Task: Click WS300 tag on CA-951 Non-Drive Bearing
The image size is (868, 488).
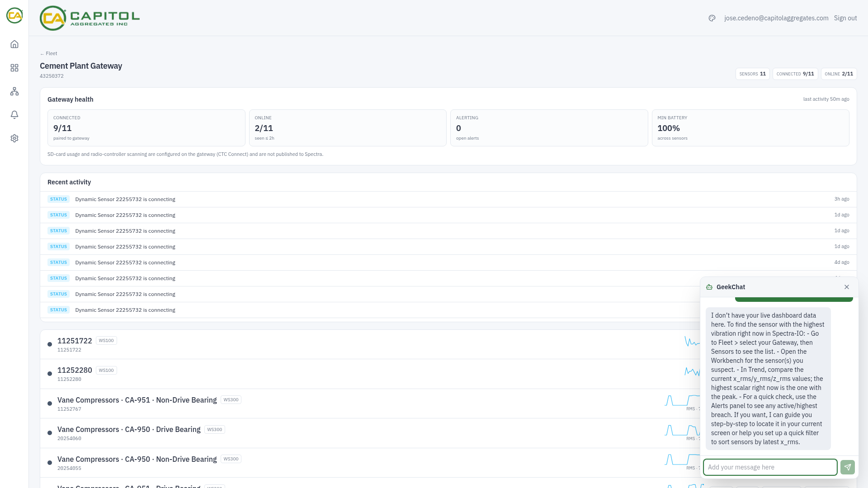Action: [231, 400]
